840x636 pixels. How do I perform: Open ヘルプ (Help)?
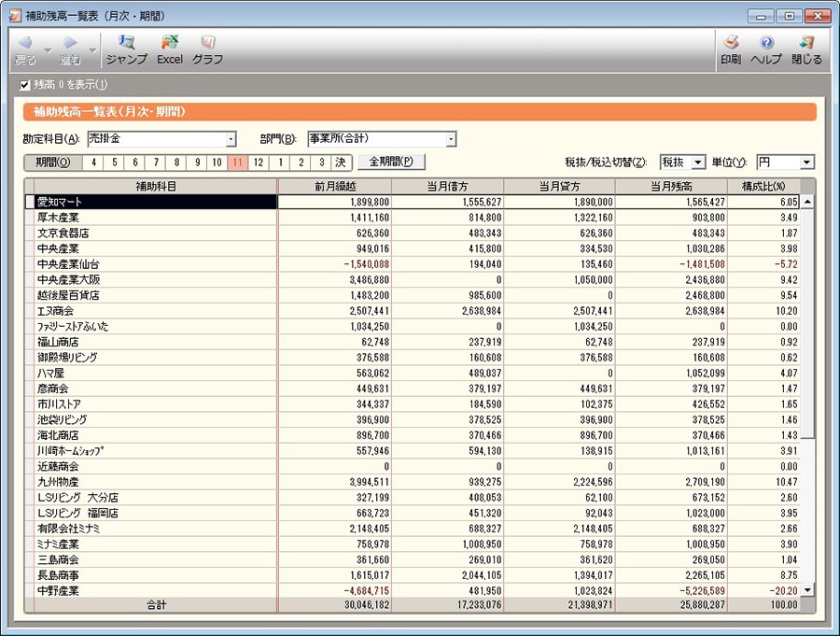[766, 49]
